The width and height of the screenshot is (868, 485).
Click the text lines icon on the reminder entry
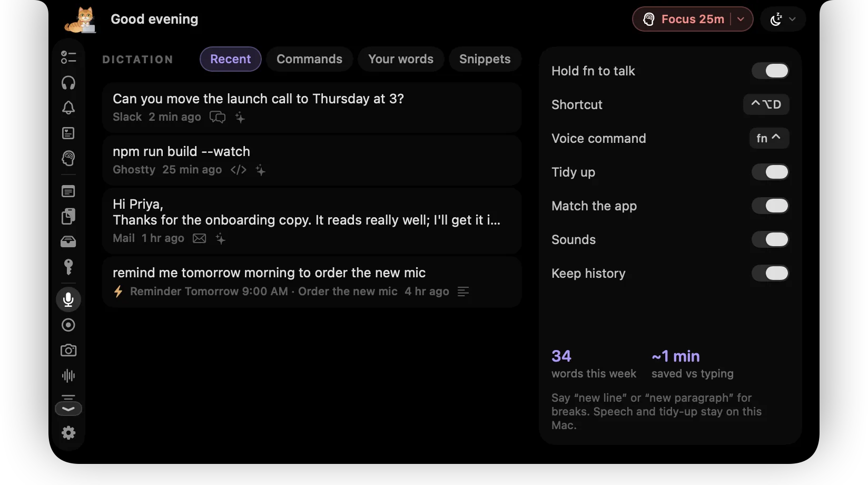pyautogui.click(x=463, y=292)
